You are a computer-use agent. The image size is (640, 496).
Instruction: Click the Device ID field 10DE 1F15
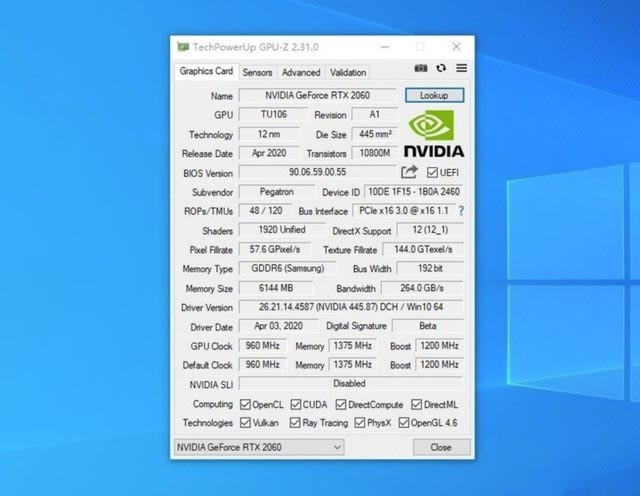coord(414,191)
